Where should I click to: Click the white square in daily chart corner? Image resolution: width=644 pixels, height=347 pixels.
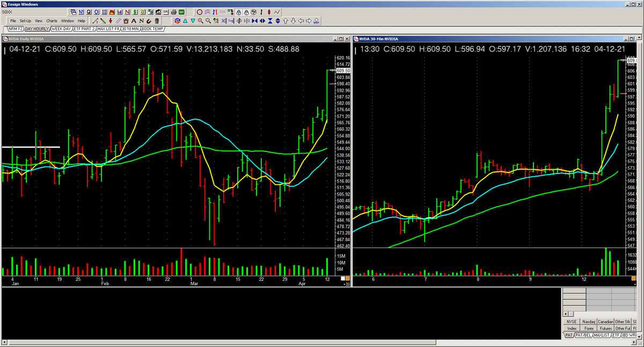tap(342, 278)
